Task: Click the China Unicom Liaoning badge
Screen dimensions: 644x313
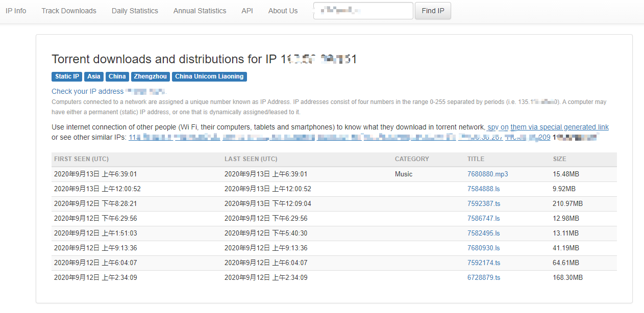Action: (x=209, y=76)
